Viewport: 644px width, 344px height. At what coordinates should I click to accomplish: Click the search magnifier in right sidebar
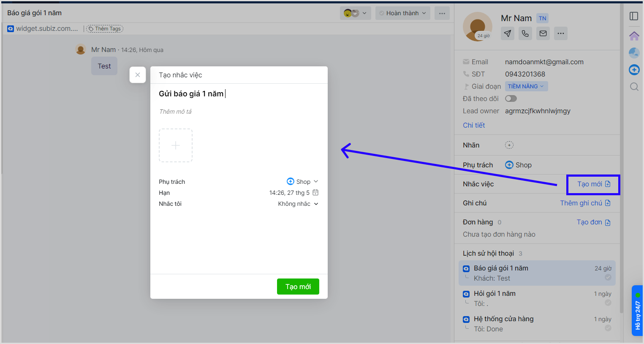[634, 87]
